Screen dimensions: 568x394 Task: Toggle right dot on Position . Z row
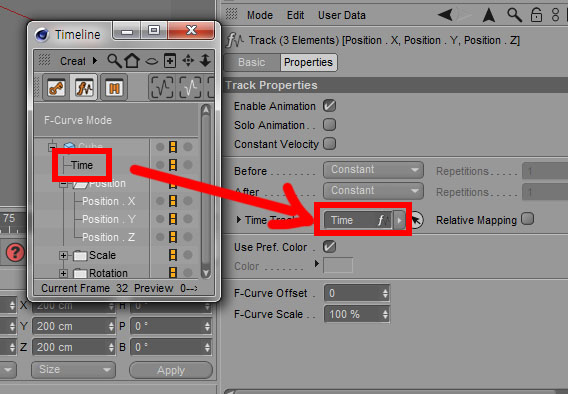click(x=188, y=237)
